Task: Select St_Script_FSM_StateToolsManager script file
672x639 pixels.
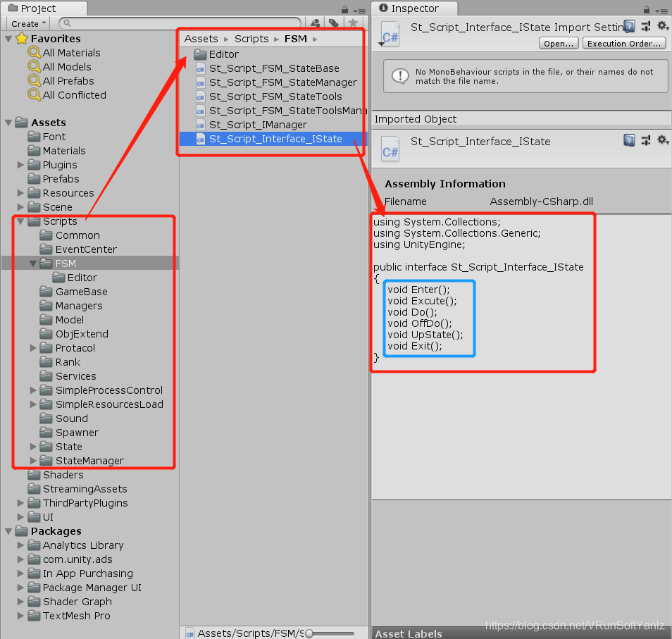Action: pyautogui.click(x=281, y=111)
